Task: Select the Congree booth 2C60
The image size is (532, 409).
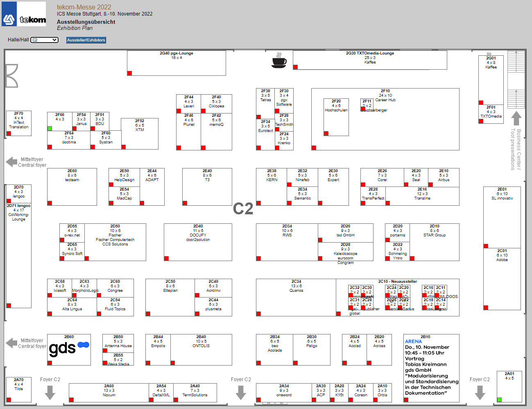Action: [x=115, y=288]
